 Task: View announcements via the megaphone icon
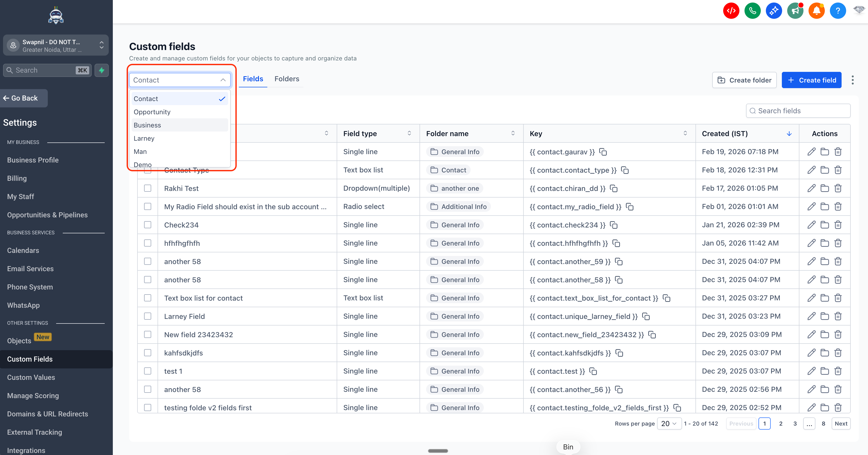(795, 10)
